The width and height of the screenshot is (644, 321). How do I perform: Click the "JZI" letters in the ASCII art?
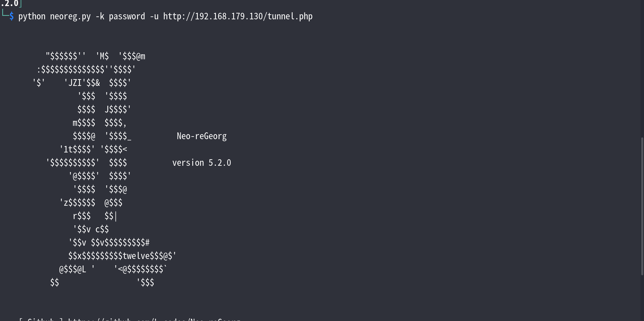[x=75, y=83]
